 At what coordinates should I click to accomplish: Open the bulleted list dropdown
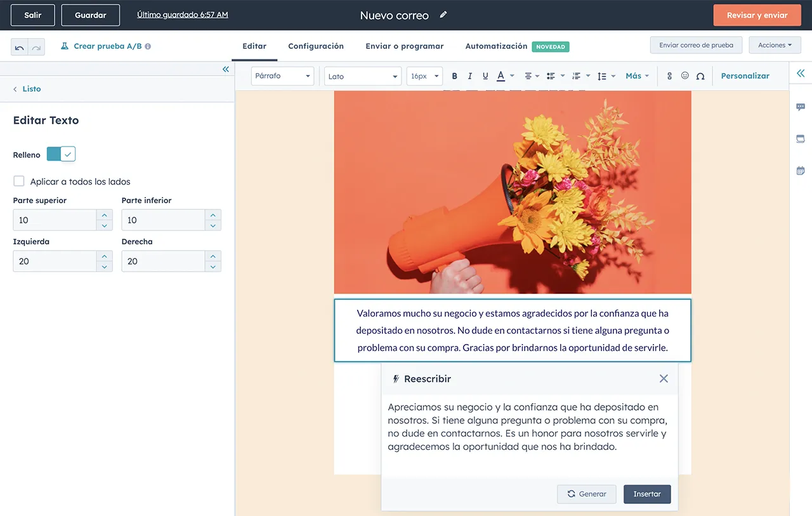[x=554, y=76]
